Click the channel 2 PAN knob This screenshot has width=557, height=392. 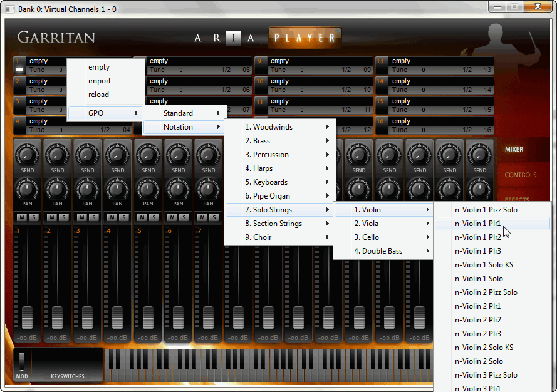coord(57,188)
